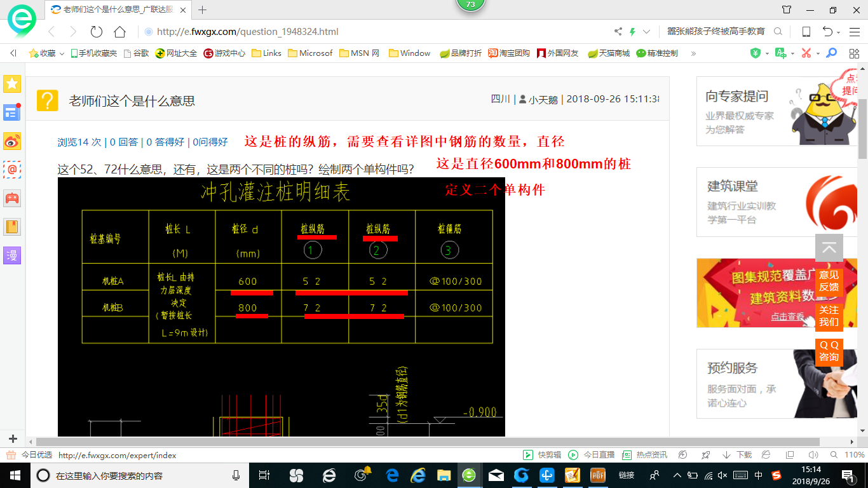Screen dimensions: 868x488
Task: Expand the address bar dropdown chevron
Action: point(647,32)
